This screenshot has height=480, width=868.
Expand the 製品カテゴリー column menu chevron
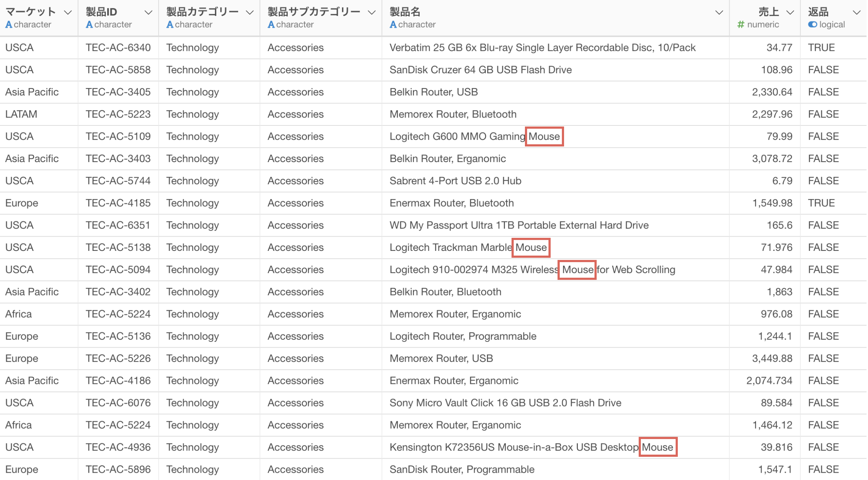(250, 12)
